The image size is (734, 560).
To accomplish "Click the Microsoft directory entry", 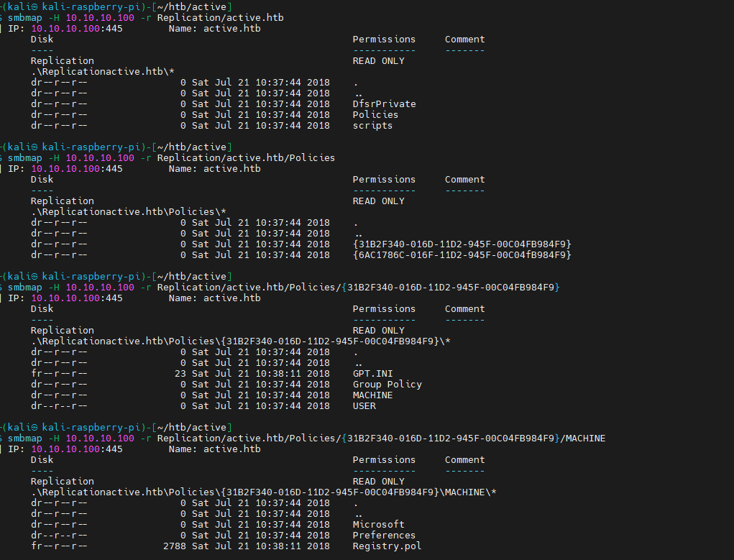I will 378,524.
